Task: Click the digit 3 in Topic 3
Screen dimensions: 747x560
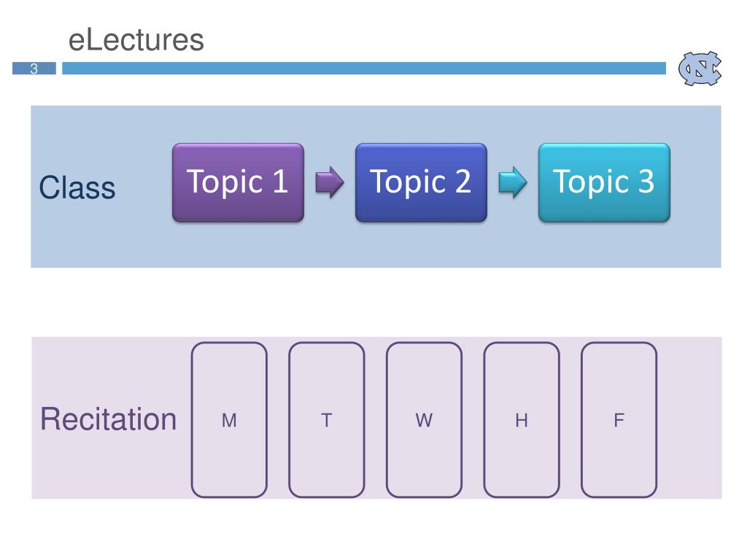Action: [646, 181]
